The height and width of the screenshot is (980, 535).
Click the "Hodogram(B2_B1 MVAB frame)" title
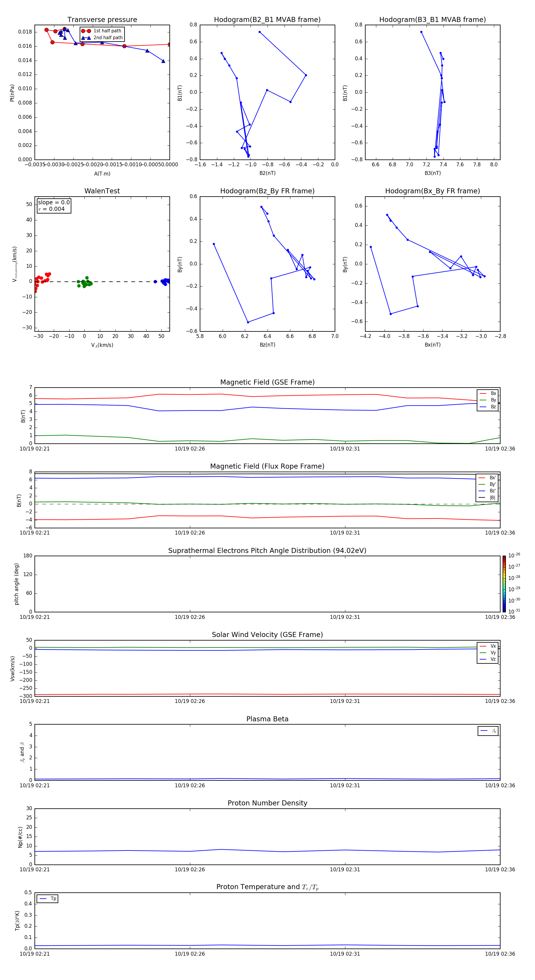pyautogui.click(x=267, y=19)
